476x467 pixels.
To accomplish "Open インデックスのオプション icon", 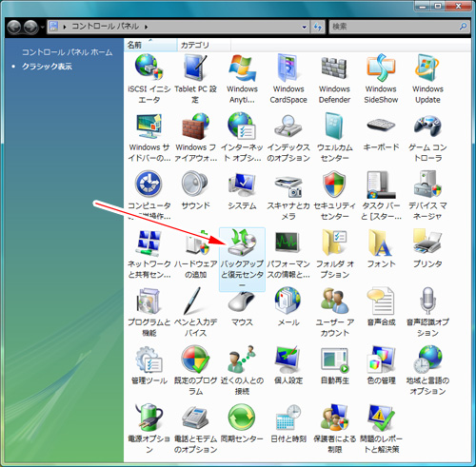I will [288, 126].
